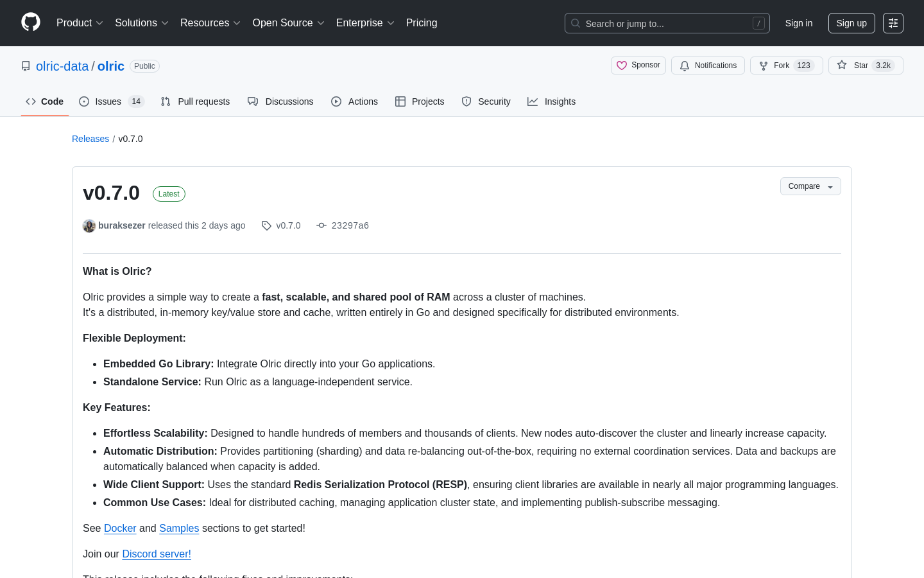Click the Security shield icon

click(466, 101)
